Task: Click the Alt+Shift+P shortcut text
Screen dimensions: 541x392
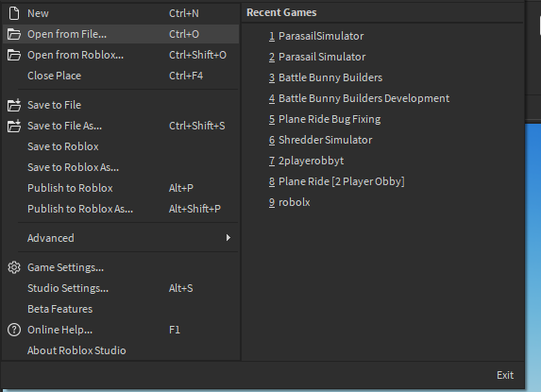Action: [194, 209]
